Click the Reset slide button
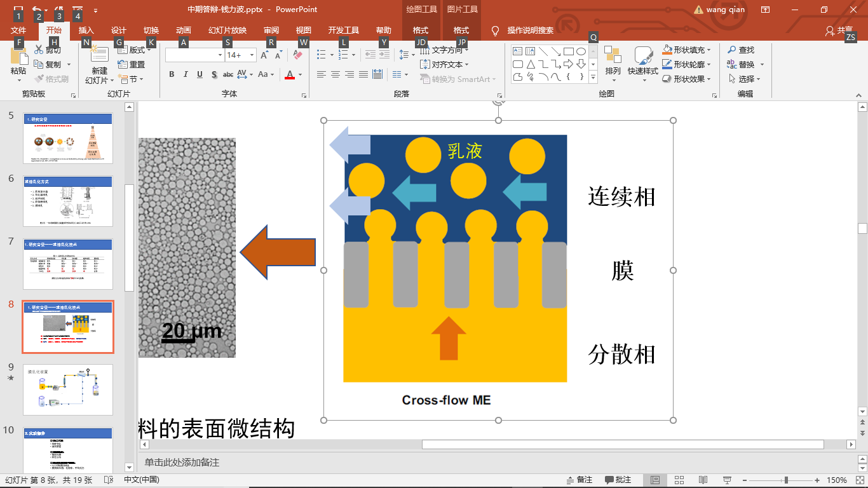 (x=132, y=64)
